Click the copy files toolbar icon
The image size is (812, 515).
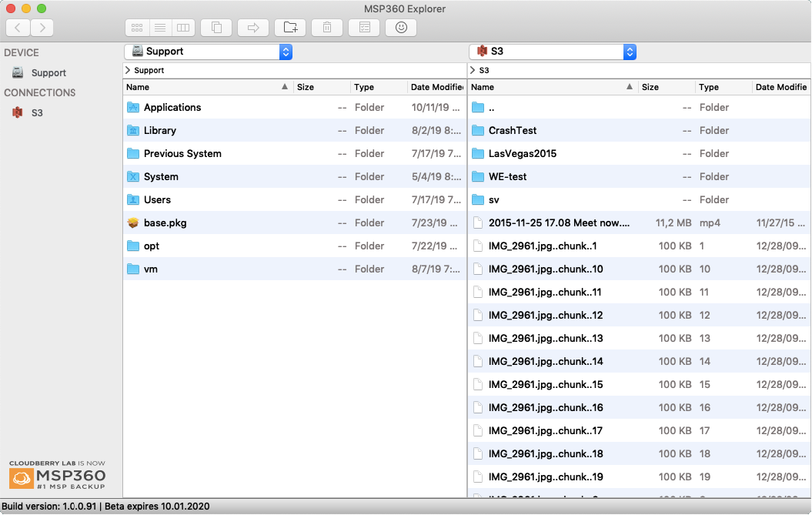(216, 28)
